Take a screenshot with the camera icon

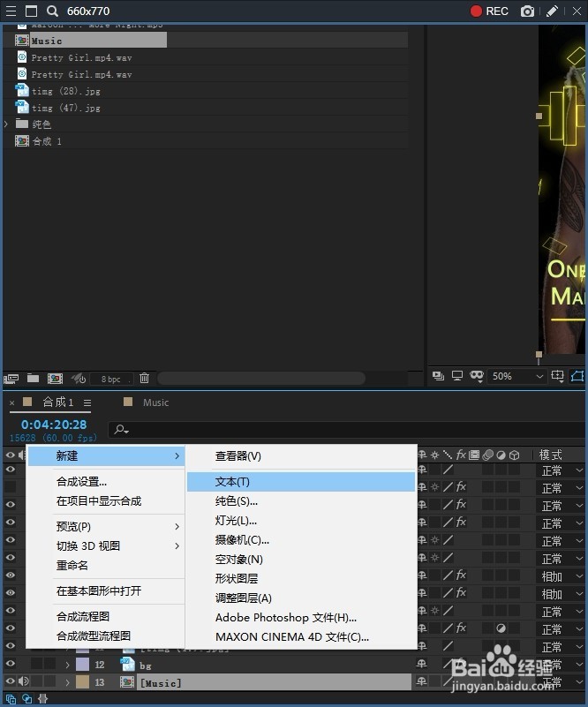click(527, 11)
